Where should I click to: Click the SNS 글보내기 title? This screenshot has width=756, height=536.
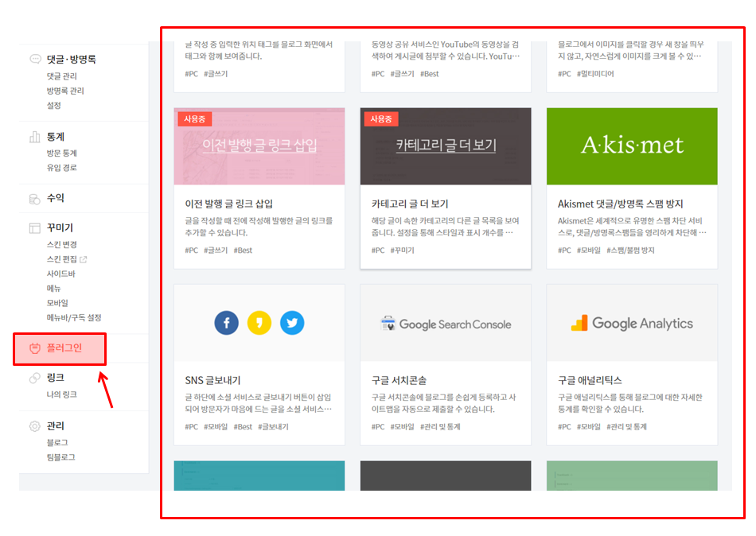point(212,380)
